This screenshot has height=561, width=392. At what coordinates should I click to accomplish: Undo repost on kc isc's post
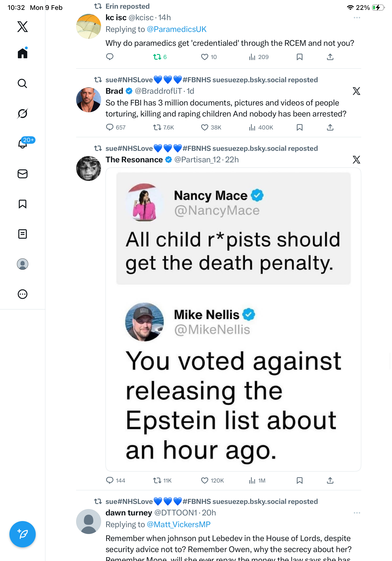click(157, 57)
